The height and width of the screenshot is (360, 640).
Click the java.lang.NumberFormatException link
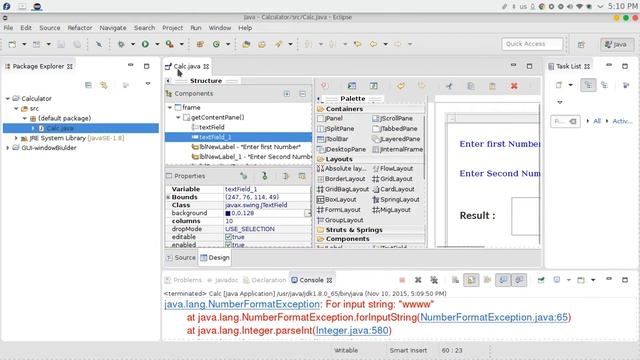(242, 304)
